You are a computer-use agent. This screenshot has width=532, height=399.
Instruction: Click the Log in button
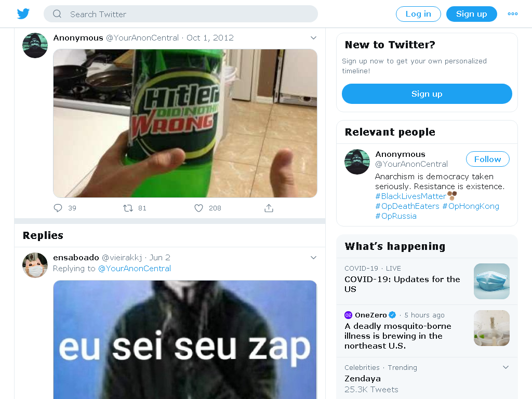click(418, 14)
